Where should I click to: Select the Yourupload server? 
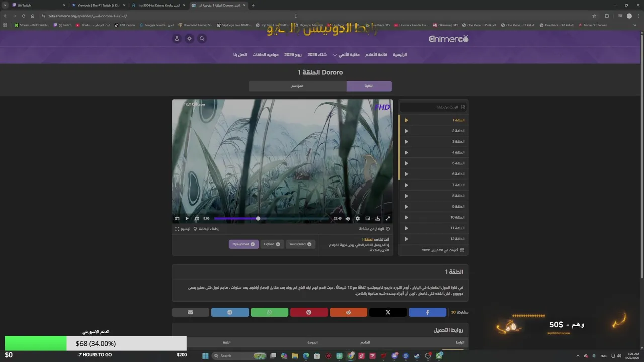coord(300,244)
